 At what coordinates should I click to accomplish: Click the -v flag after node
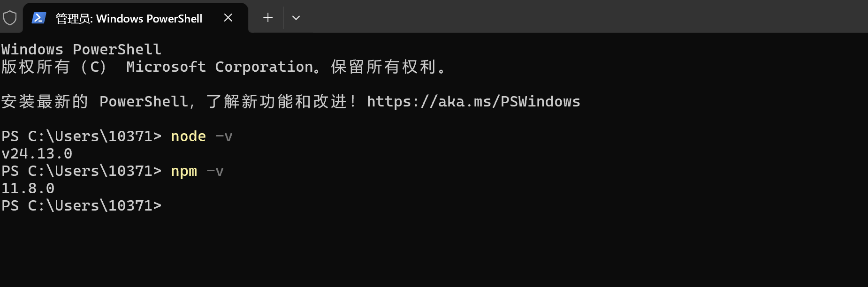pos(224,136)
